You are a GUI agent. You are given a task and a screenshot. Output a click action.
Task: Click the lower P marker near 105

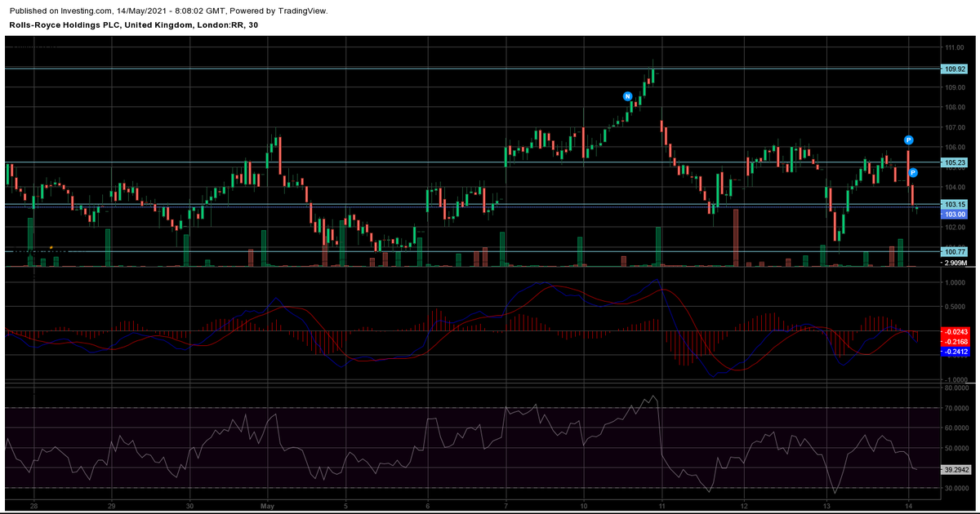(x=913, y=173)
